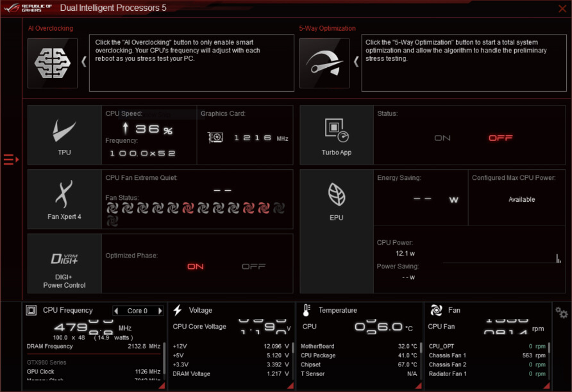Click the CPU Package 41.0 °C row

[359, 355]
